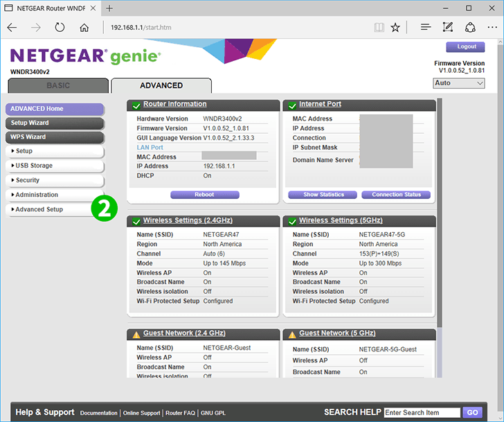Click the NETGEAR-Guest SSID value
This screenshot has width=504, height=422.
[x=227, y=348]
